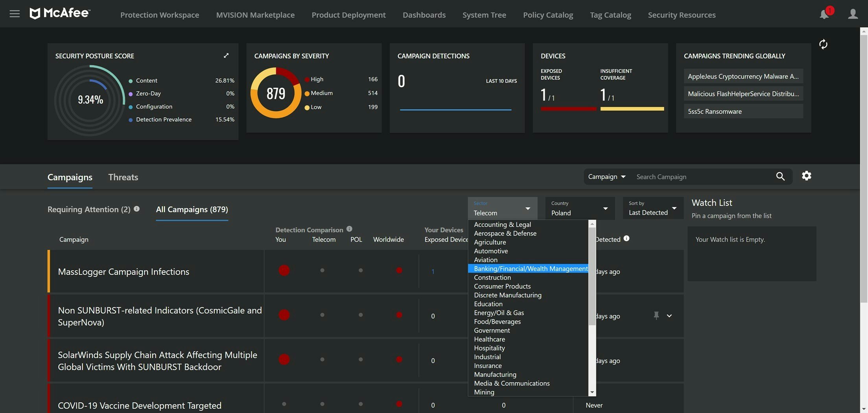This screenshot has height=413, width=868.
Task: Open Security Resources
Action: 682,15
